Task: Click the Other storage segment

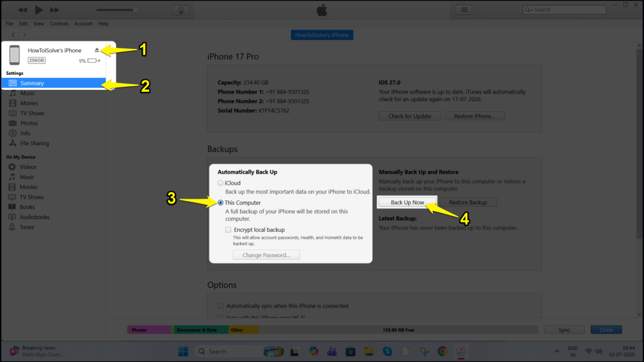Action: tap(243, 330)
